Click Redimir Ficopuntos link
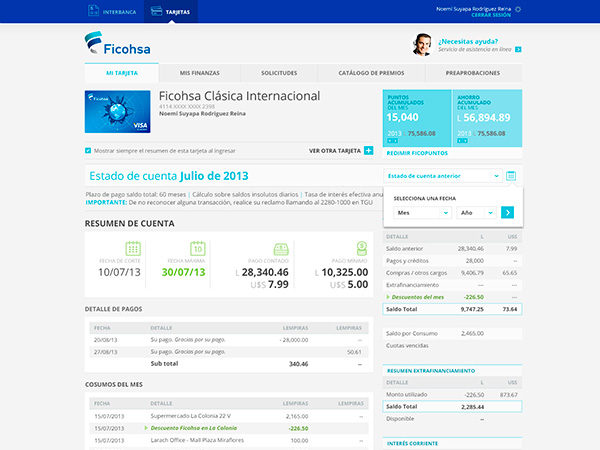The image size is (600, 450). pyautogui.click(x=417, y=153)
